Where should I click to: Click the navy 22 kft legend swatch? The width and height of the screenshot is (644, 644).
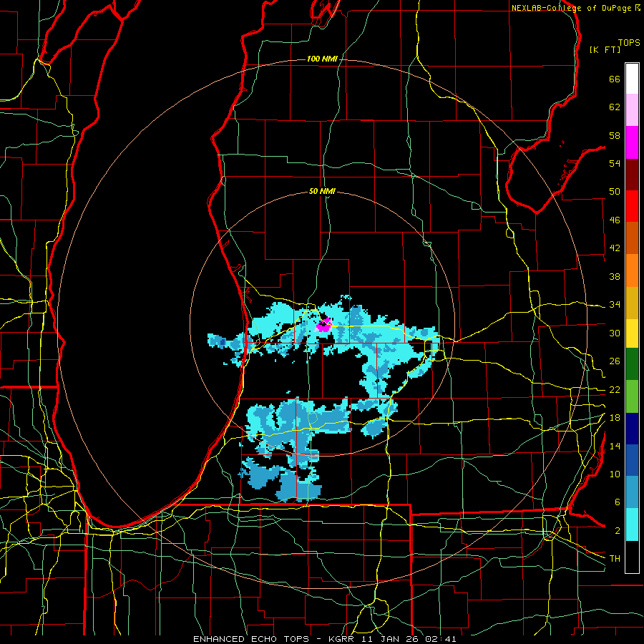tap(632, 429)
